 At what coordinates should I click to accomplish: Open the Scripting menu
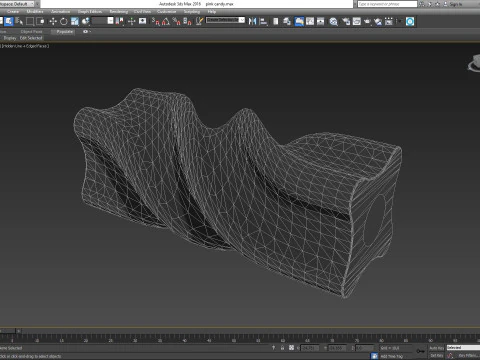coord(192,12)
